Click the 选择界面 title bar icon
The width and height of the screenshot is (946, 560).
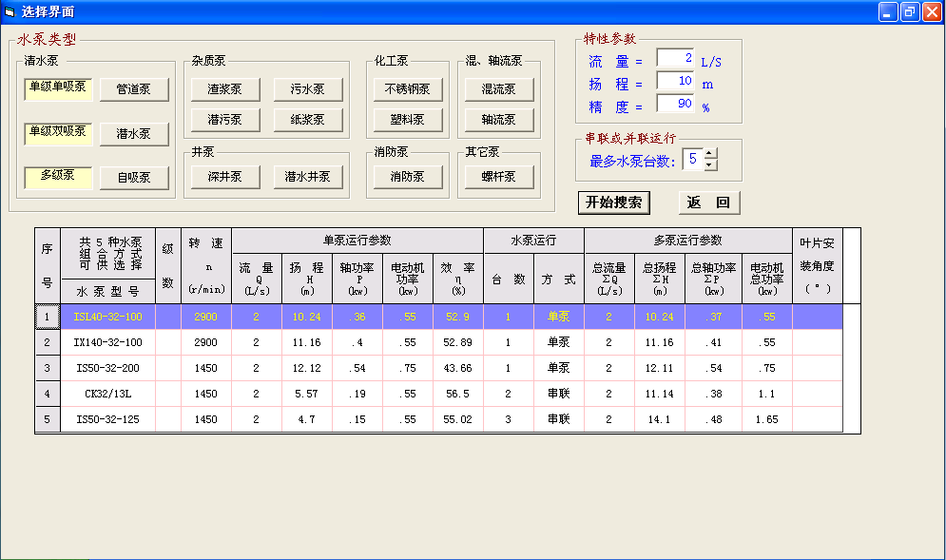coord(10,12)
